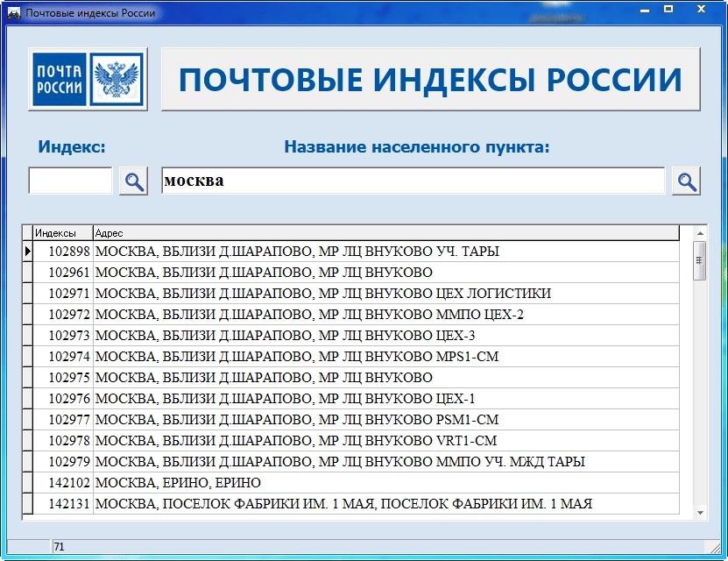The height and width of the screenshot is (561, 728).
Task: Click the magnifier button next to settlement name field
Action: point(686,181)
